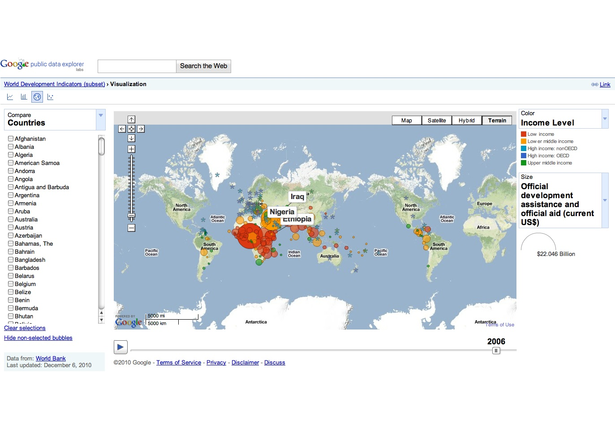This screenshot has width=615, height=424.
Task: Select the map chart view icon
Action: [x=37, y=97]
